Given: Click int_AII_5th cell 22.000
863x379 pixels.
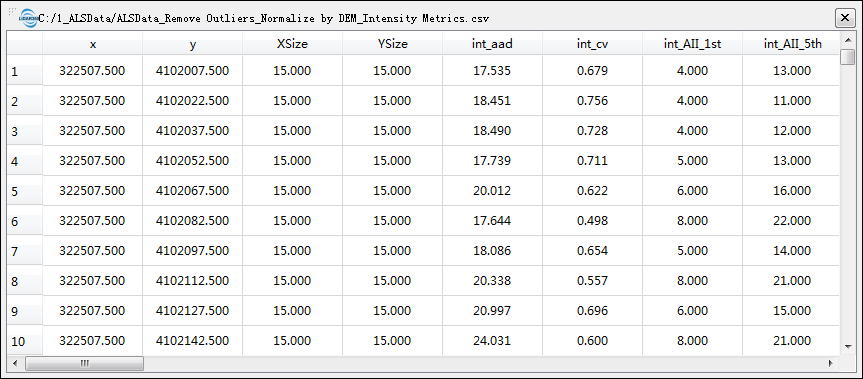Looking at the screenshot, I should pos(791,221).
